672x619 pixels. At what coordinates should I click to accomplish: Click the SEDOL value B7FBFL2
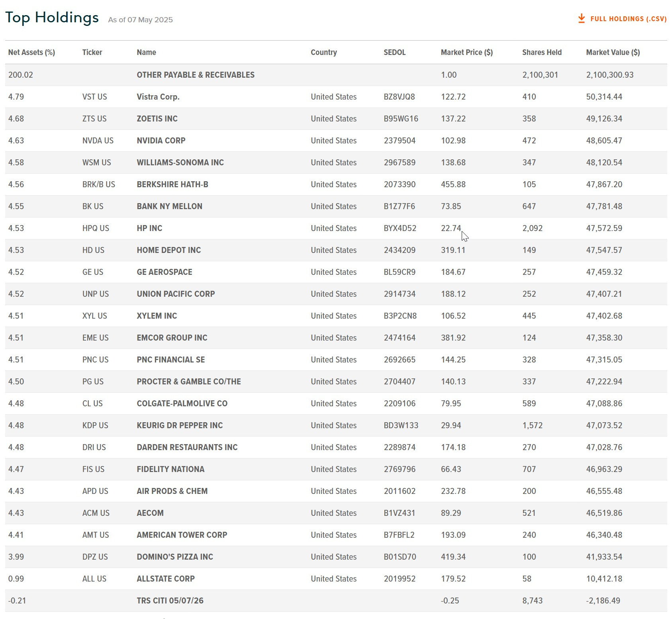[399, 535]
